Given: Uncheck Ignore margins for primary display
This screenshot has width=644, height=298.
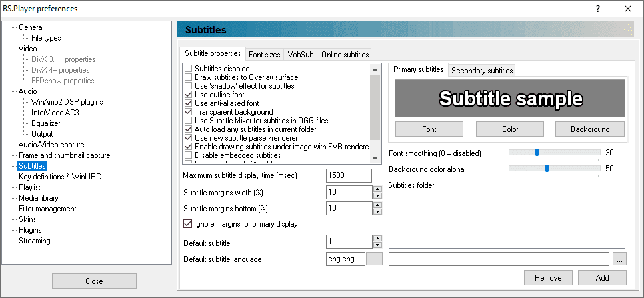Looking at the screenshot, I should point(188,224).
